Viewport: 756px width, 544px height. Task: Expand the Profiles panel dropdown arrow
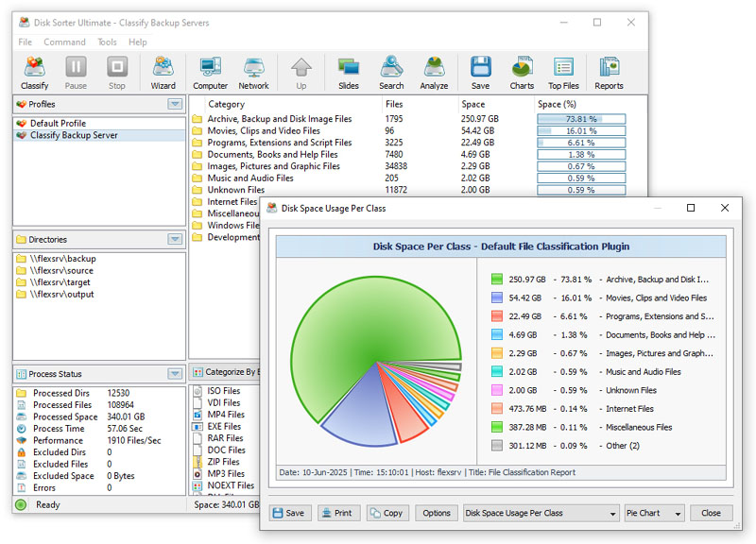point(175,104)
